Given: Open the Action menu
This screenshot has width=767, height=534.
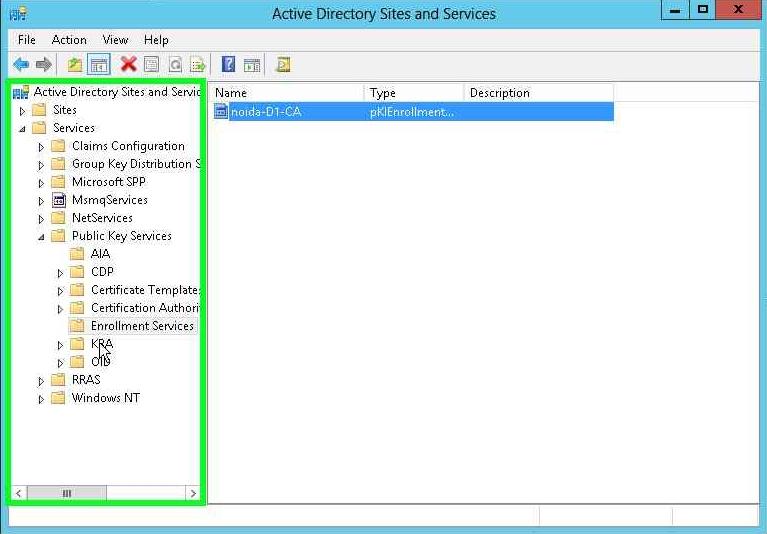Looking at the screenshot, I should pyautogui.click(x=69, y=40).
